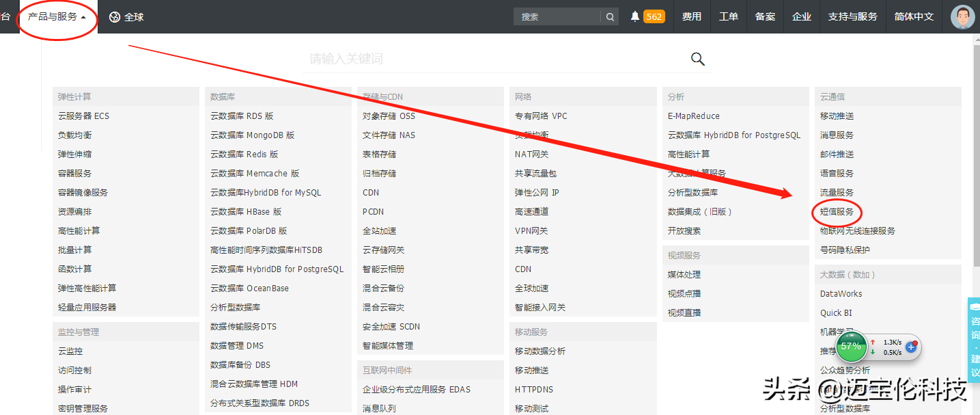Open 容器服务
The width and height of the screenshot is (980, 415).
click(75, 174)
